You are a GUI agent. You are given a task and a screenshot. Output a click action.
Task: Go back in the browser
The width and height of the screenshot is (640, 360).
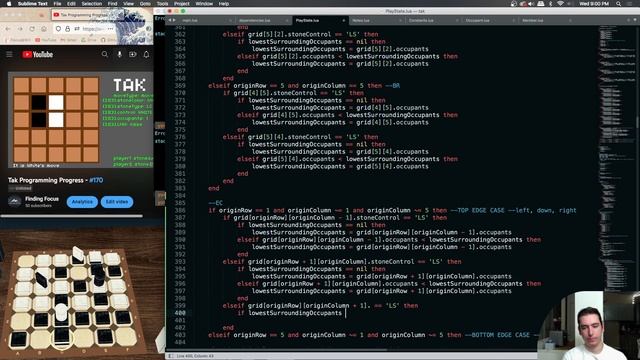8,29
